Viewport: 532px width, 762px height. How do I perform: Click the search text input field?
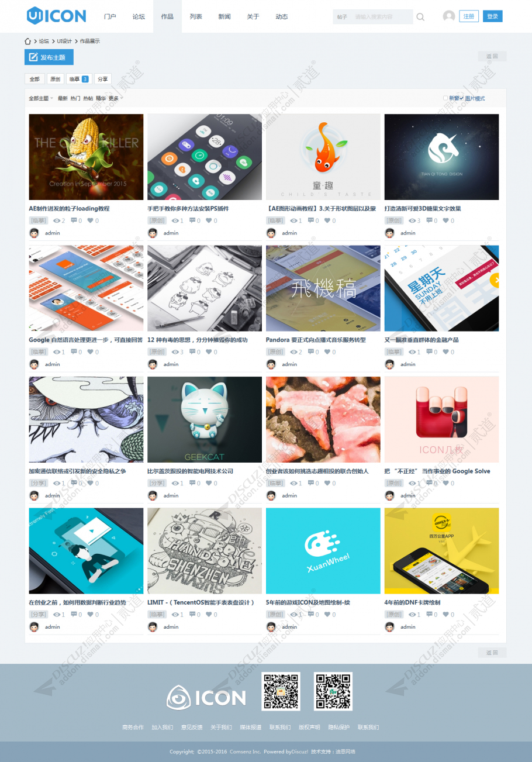click(382, 17)
